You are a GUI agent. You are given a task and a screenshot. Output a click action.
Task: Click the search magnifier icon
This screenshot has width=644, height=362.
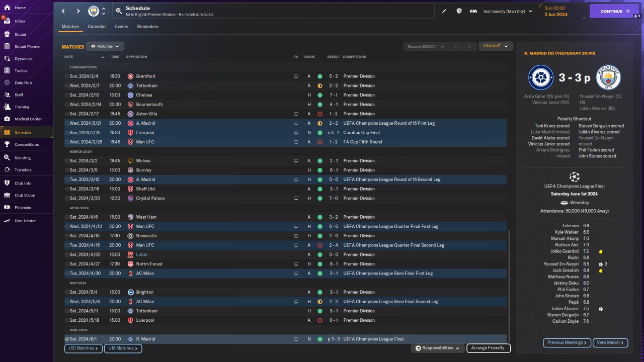[118, 11]
